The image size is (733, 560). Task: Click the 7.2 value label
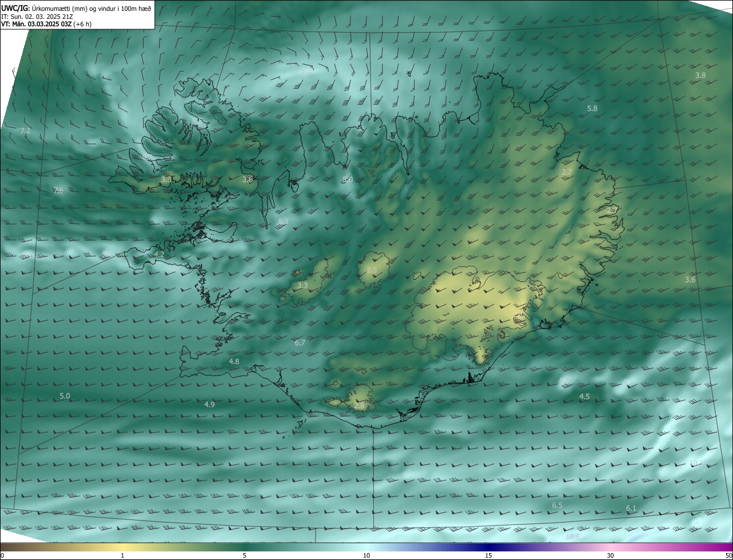point(25,131)
